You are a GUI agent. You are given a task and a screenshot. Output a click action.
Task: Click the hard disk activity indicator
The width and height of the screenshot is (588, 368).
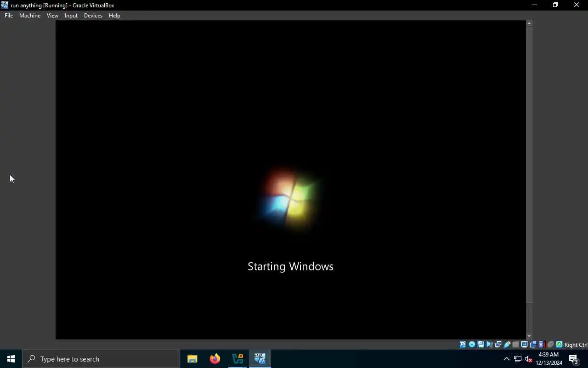[x=463, y=345]
